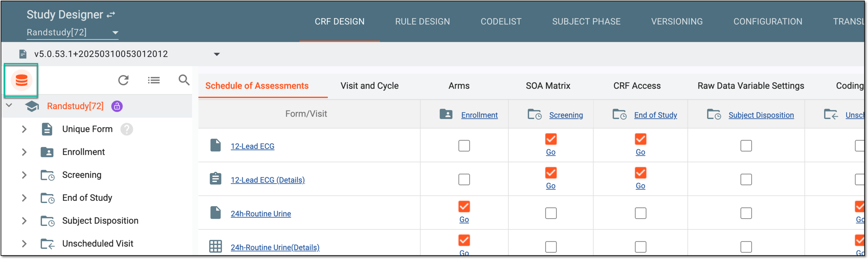868x259 pixels.
Task: Click the Enrollment column header folder icon
Action: click(x=446, y=114)
